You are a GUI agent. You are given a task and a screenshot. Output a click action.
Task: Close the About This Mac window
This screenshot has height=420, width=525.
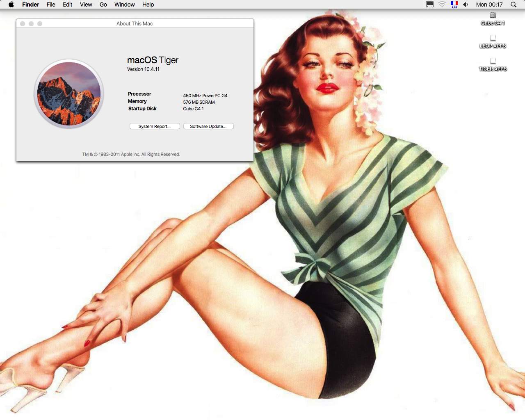23,24
